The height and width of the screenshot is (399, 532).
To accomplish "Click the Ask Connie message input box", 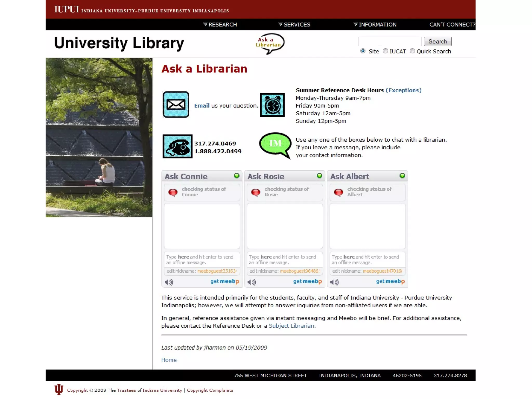I will (202, 260).
